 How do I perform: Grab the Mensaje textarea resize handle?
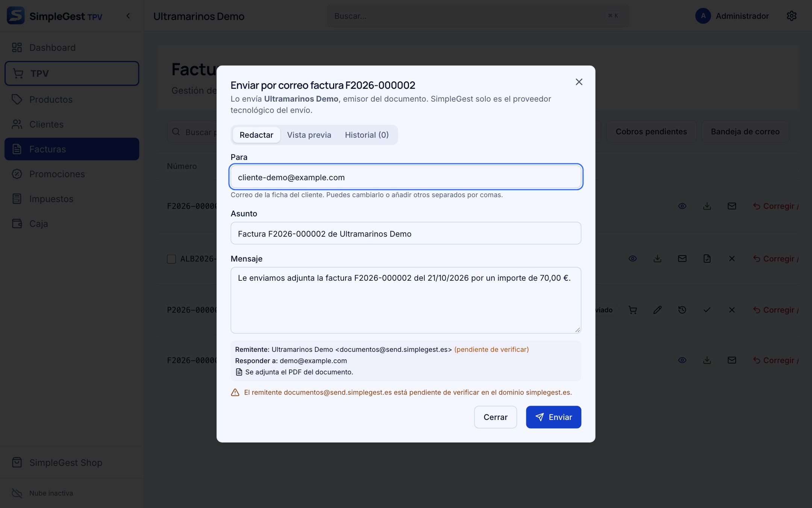pos(577,330)
